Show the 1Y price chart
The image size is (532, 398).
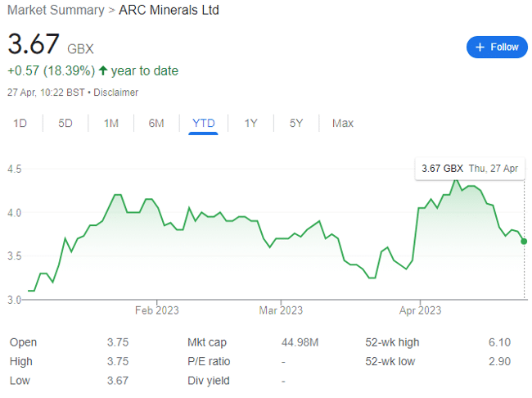(251, 123)
